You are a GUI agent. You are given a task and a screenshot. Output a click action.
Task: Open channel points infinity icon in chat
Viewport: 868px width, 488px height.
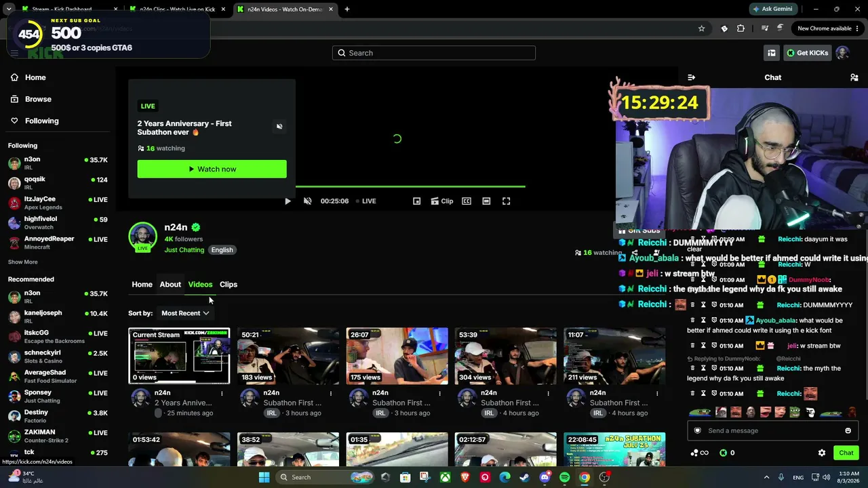click(699, 453)
